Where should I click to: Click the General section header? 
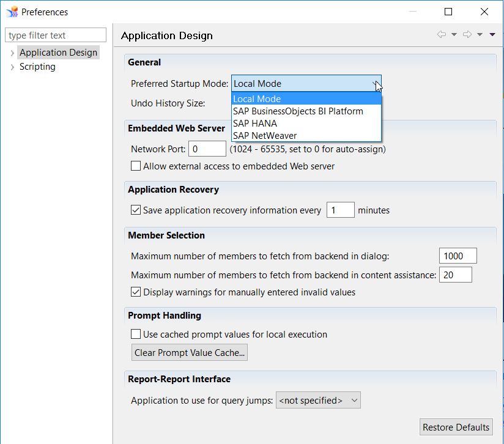coord(144,62)
